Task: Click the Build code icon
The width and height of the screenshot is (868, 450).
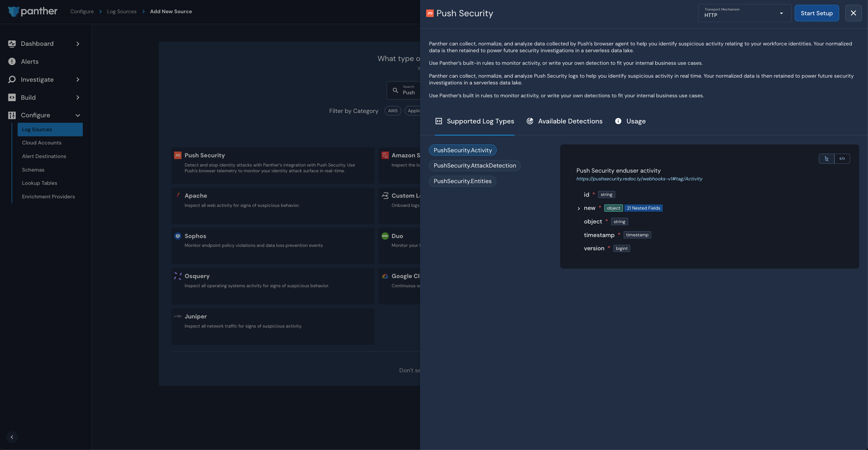Action: [12, 98]
